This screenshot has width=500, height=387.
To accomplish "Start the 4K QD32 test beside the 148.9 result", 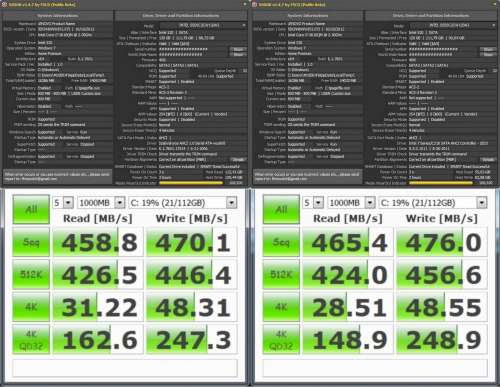I will click(x=281, y=339).
